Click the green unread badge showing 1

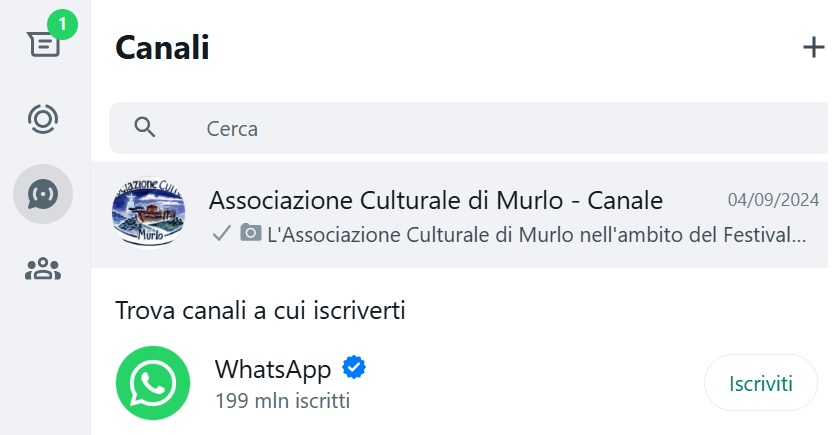pos(63,24)
